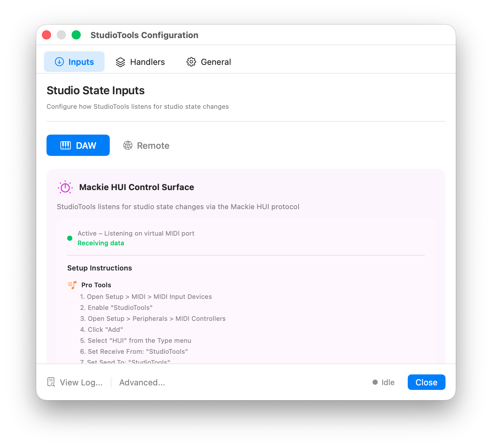Switch to the Handlers tab
The image size is (492, 448).
(x=140, y=62)
